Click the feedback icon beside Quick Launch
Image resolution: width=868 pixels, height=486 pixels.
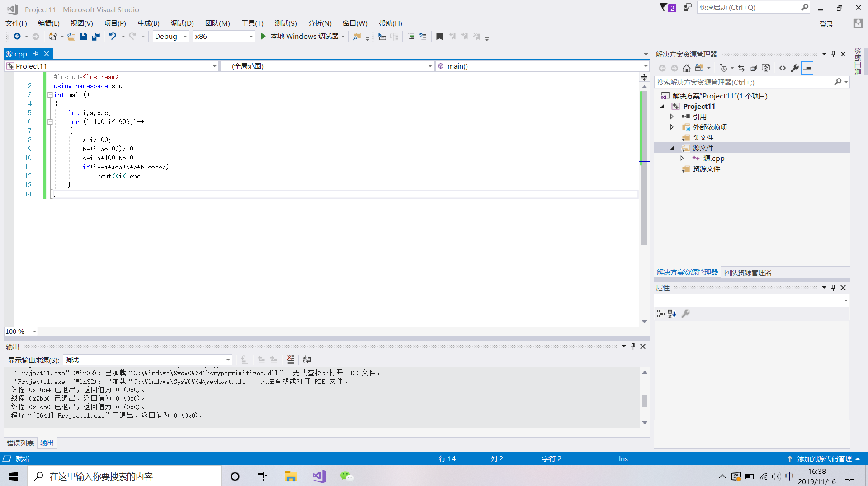click(x=687, y=8)
